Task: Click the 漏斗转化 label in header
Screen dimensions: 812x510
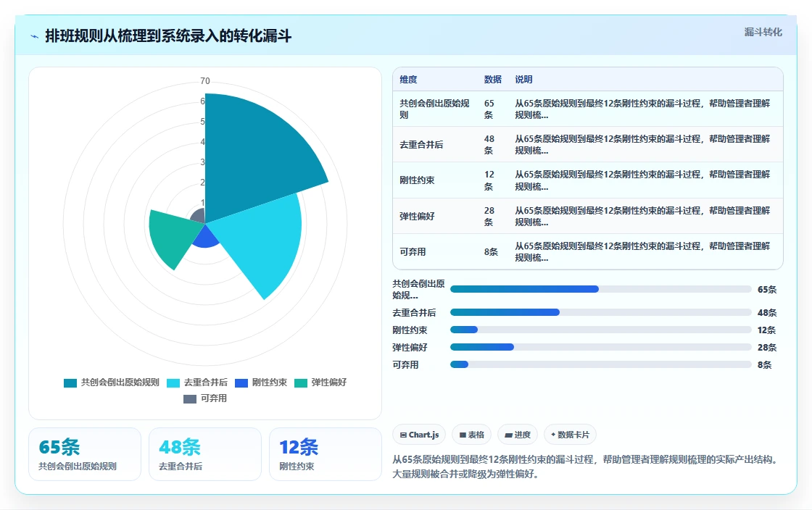Action: [x=763, y=32]
